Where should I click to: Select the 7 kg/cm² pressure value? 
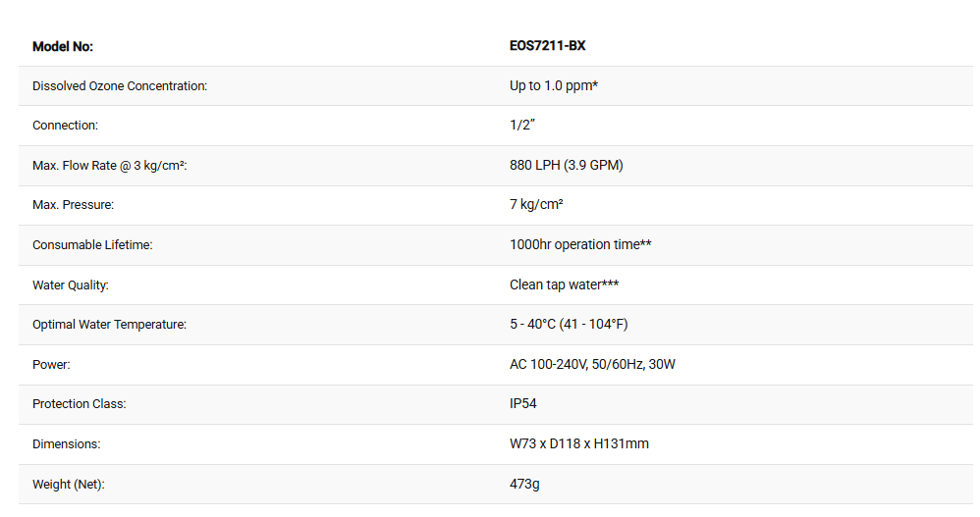click(x=536, y=205)
